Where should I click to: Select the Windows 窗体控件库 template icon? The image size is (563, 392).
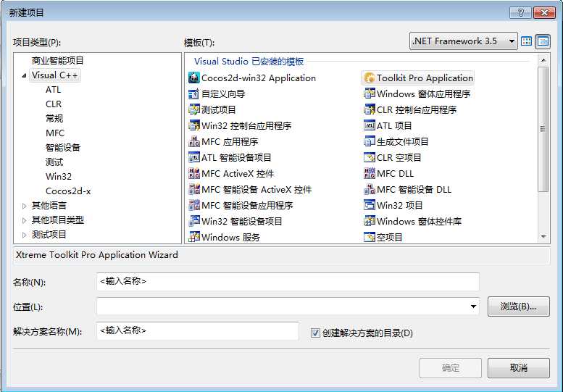point(369,221)
